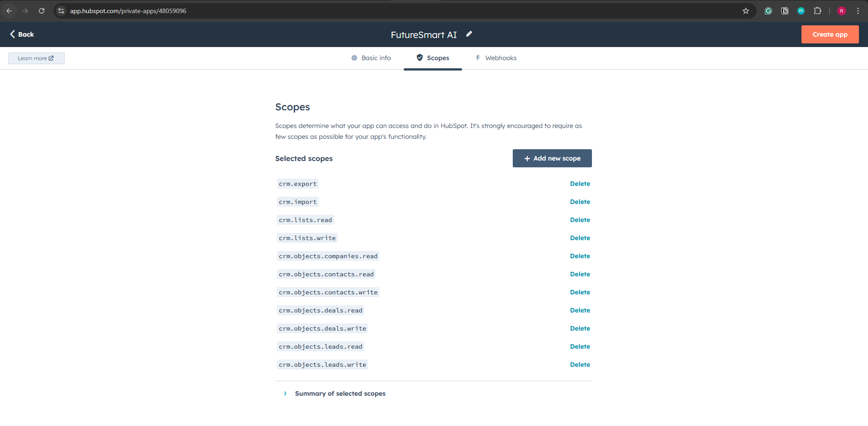Viewport: 868px width, 426px height.
Task: Go back using the browser back arrow
Action: pos(9,11)
